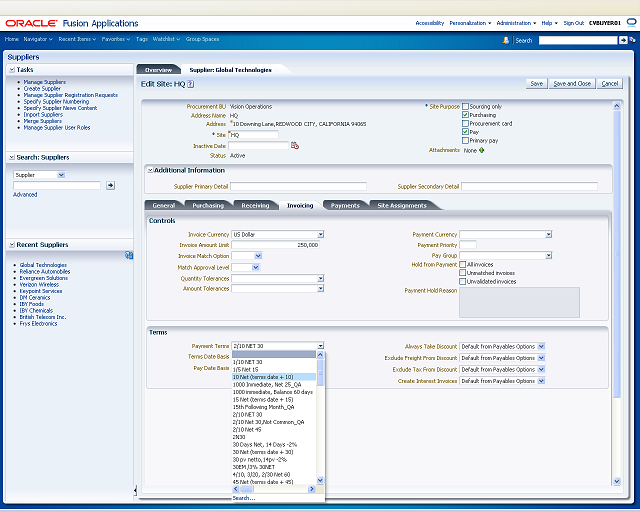Click the Recent Suppliers refresh icon

[129, 255]
